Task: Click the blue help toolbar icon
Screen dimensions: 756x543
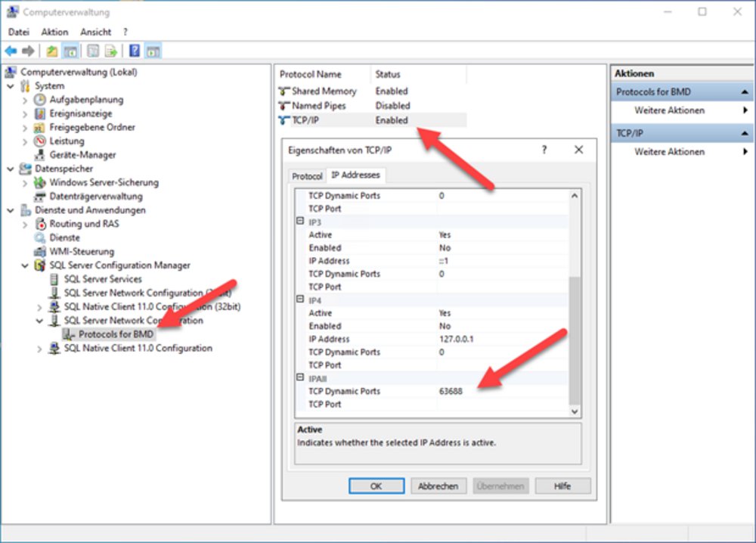Action: click(x=135, y=50)
